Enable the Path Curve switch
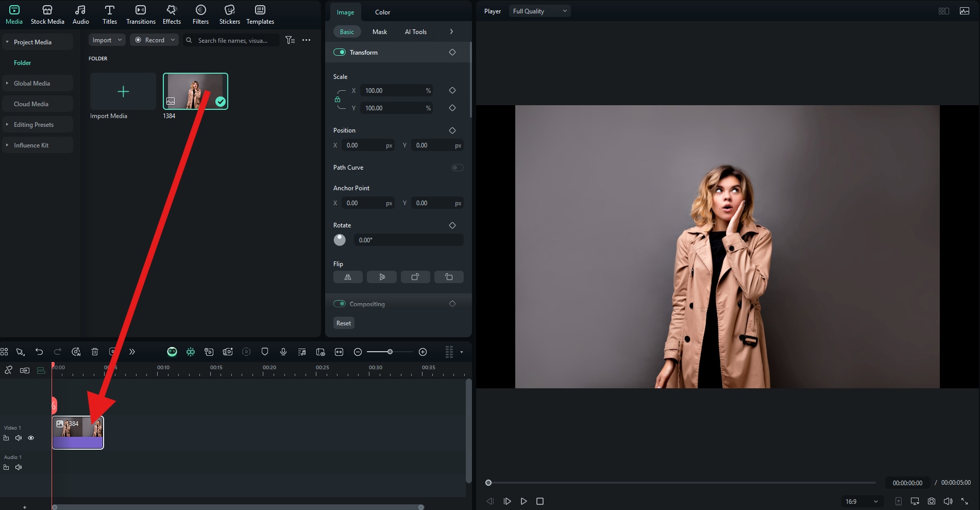The image size is (980, 510). click(457, 168)
